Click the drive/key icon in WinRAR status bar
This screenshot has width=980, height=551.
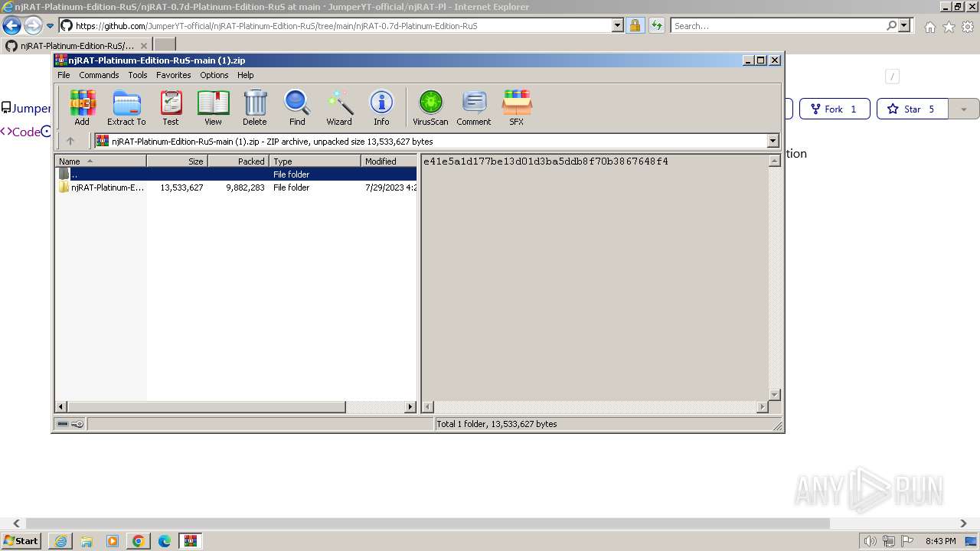click(x=70, y=424)
